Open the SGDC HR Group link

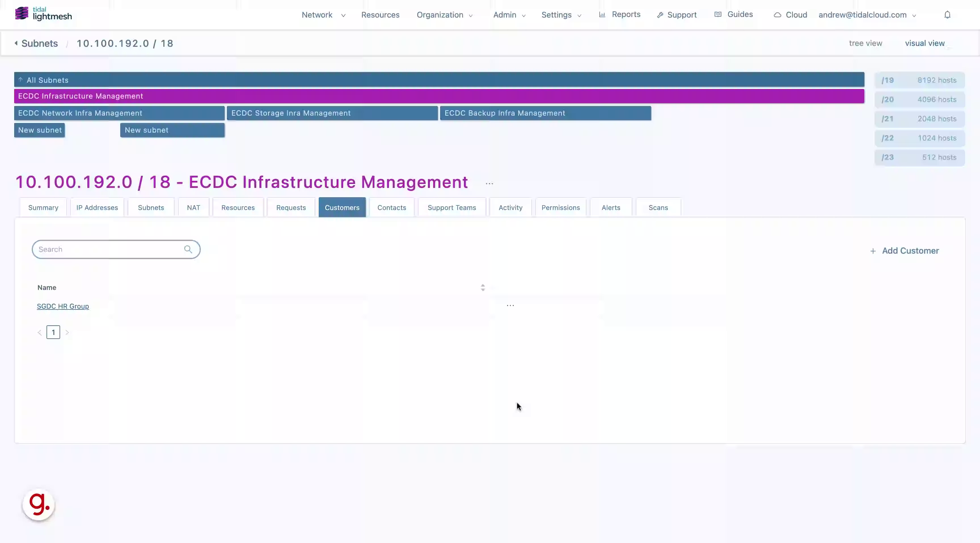pyautogui.click(x=63, y=306)
